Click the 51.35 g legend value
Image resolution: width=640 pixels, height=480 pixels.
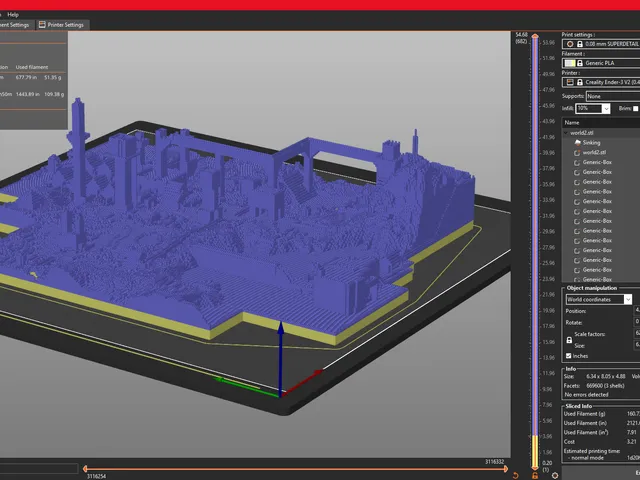[53, 78]
